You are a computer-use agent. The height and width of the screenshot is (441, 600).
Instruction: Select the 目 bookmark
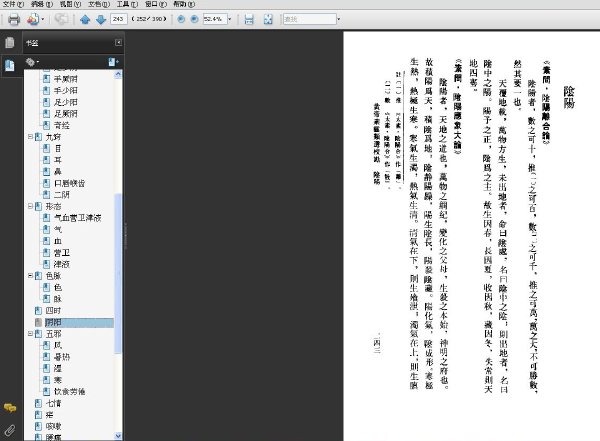click(58, 149)
